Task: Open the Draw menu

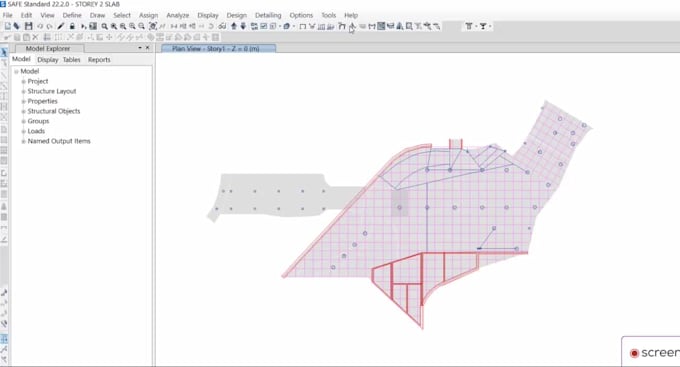Action: [x=98, y=15]
